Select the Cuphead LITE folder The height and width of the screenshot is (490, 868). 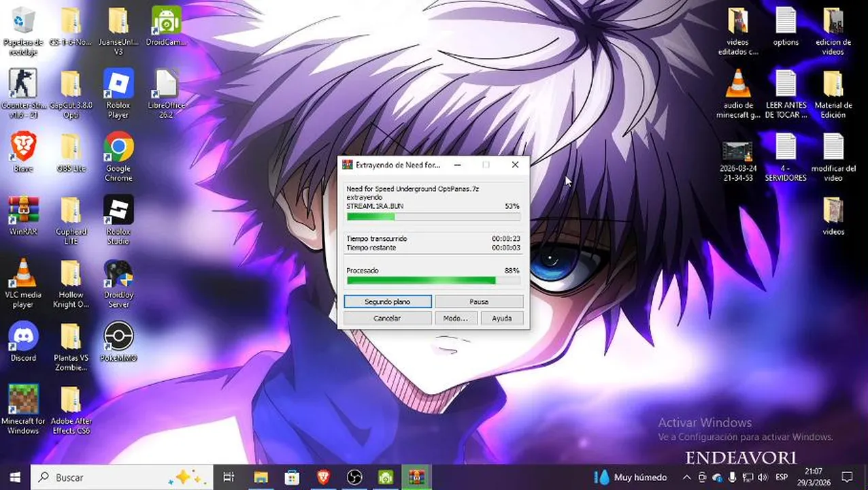[x=70, y=220]
